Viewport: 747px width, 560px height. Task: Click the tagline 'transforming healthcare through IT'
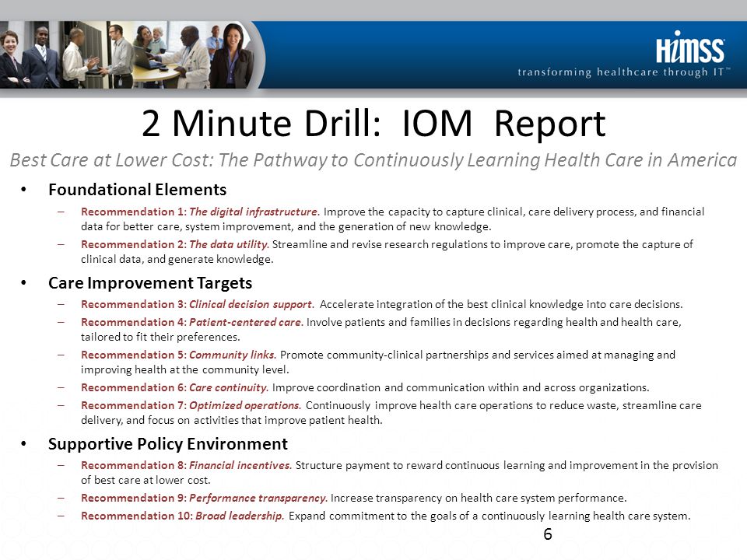point(623,72)
